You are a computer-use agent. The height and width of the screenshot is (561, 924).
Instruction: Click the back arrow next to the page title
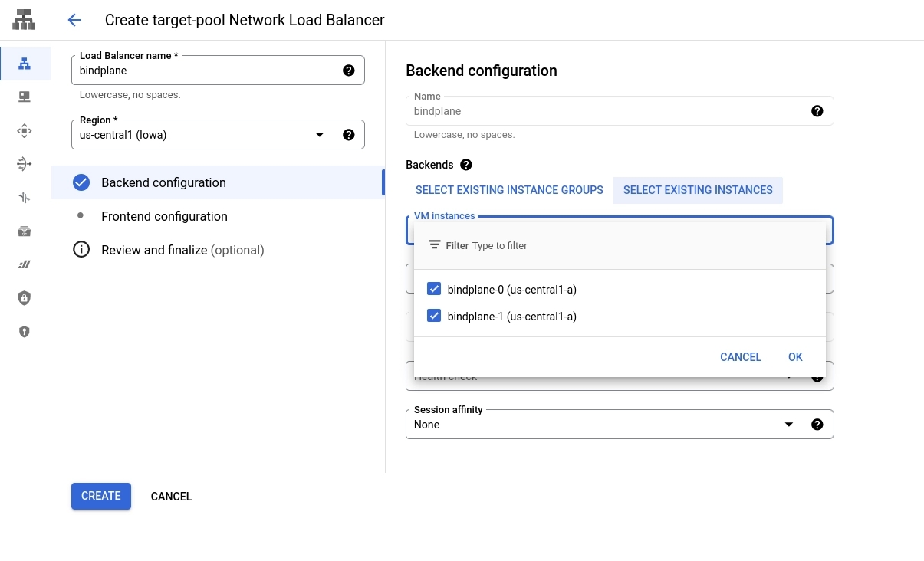pos(74,20)
